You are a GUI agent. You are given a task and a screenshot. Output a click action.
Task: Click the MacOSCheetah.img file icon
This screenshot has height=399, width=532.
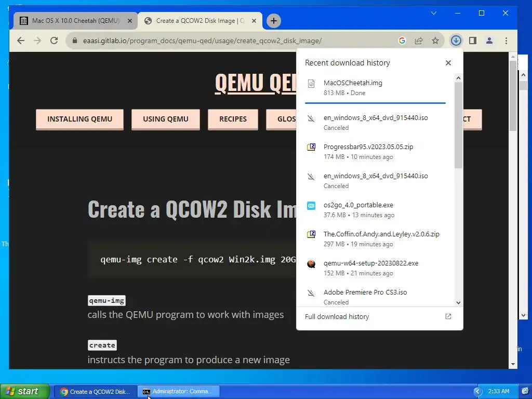[311, 84]
